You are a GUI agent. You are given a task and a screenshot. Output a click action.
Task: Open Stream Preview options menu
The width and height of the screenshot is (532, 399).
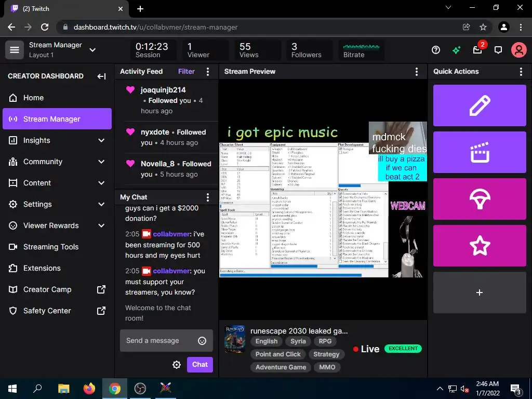[416, 71]
